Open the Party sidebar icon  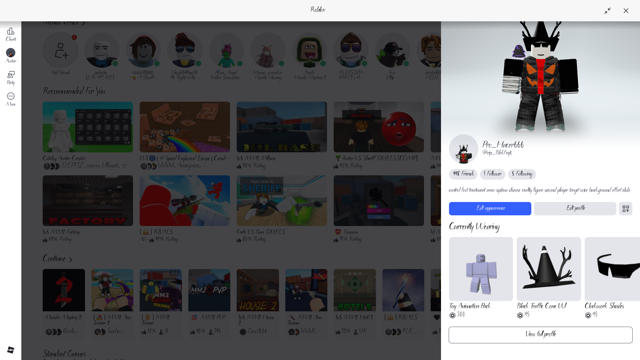(11, 78)
